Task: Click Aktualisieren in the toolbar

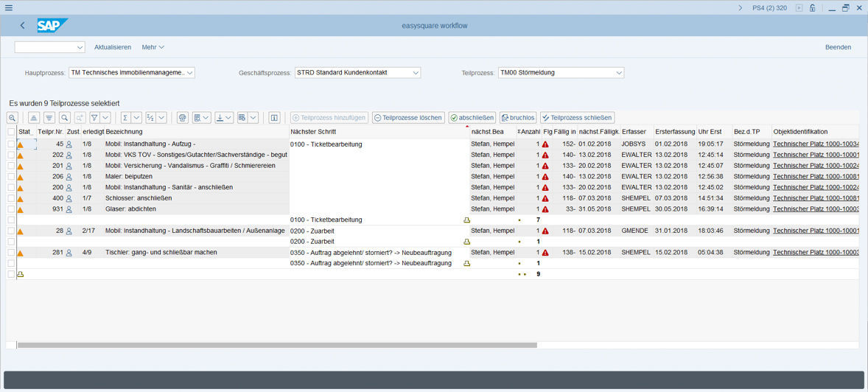Action: (113, 47)
